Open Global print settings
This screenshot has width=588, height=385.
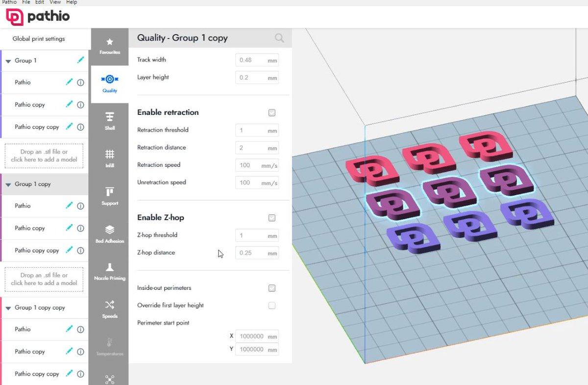coord(39,39)
